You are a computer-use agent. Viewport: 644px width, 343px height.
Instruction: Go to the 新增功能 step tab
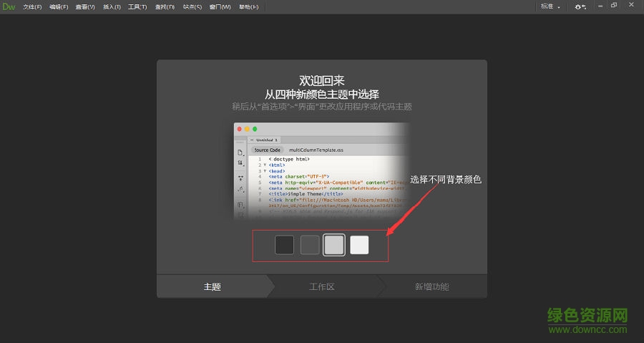[432, 286]
